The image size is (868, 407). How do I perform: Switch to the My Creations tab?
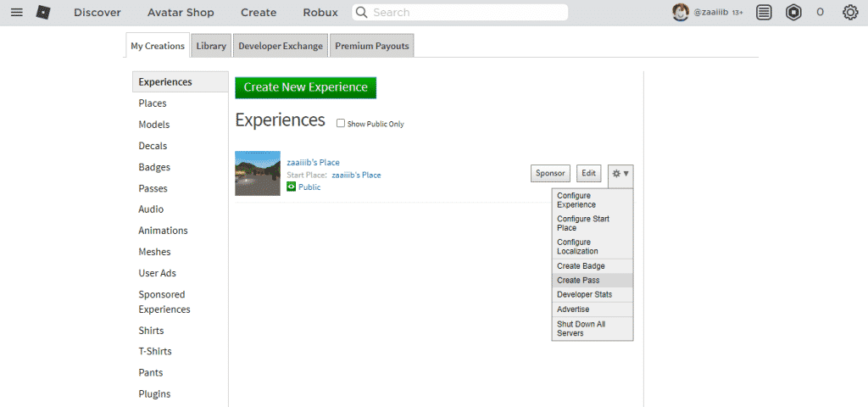(158, 46)
